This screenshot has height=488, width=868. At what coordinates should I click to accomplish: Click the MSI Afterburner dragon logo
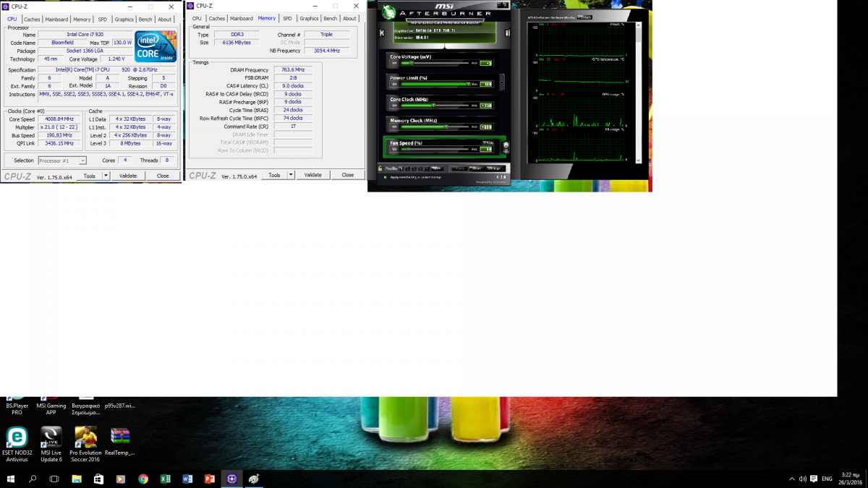[x=388, y=12]
